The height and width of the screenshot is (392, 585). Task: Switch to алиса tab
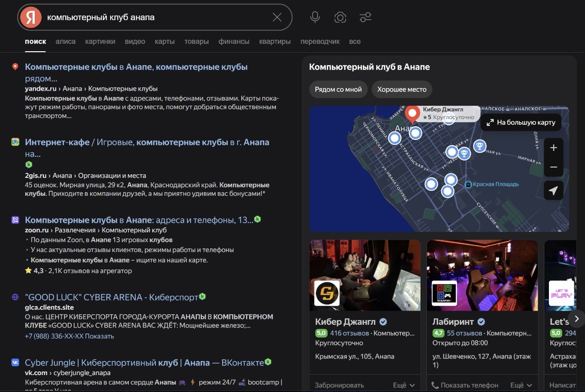tap(65, 41)
